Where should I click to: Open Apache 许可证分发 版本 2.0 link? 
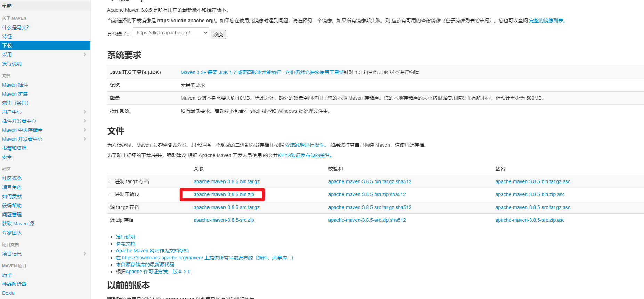(158, 272)
